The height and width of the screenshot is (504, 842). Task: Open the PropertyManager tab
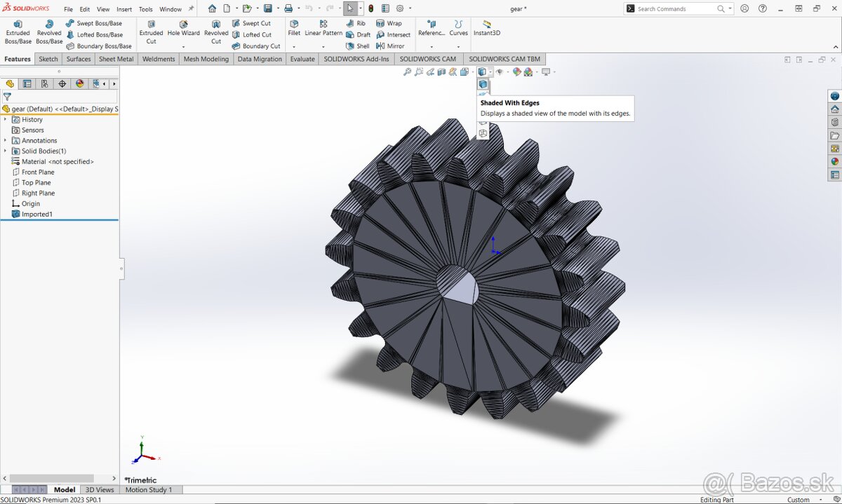point(27,83)
